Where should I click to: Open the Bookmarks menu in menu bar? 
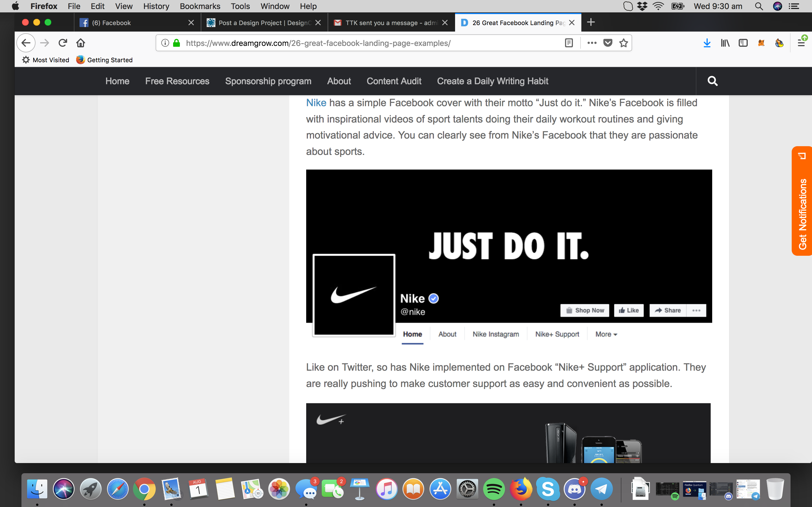[x=200, y=6]
